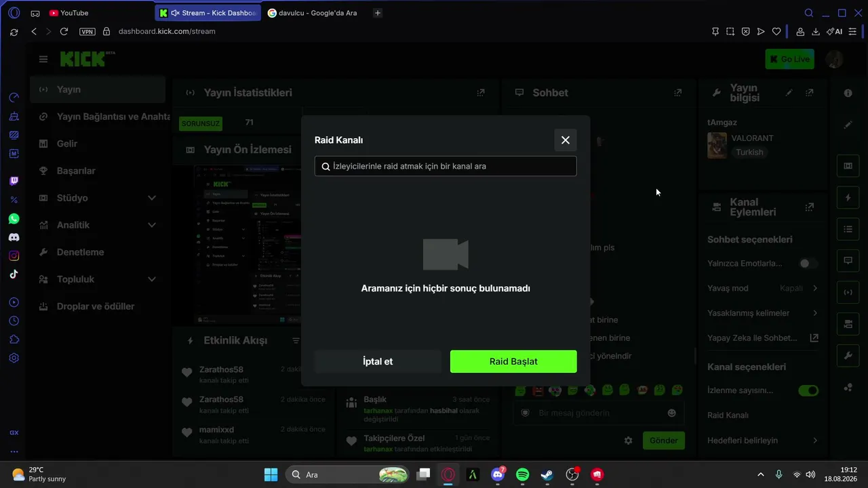Open Opera sidebar settings gear
Screen dimensions: 868x488
(14, 358)
